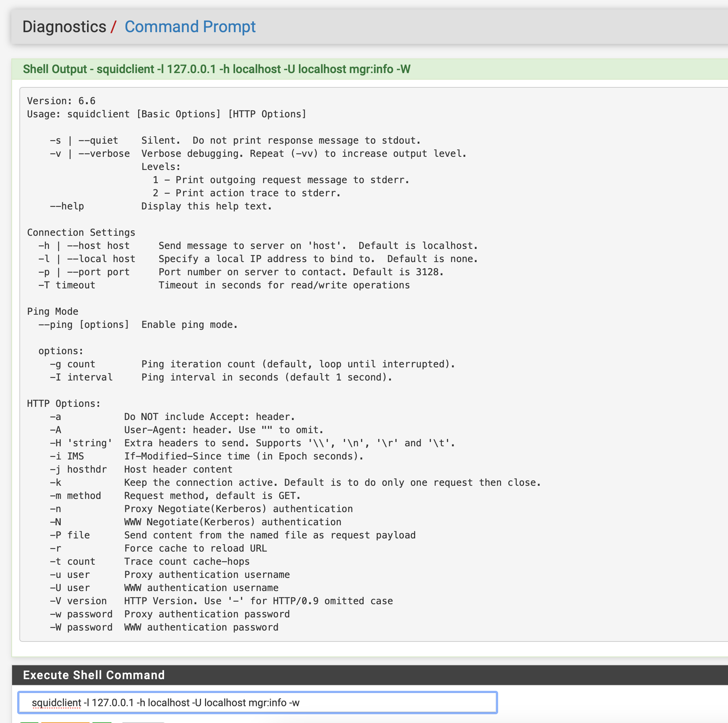Click the 'Ping Mode' section heading
The height and width of the screenshot is (723, 728).
click(x=53, y=312)
